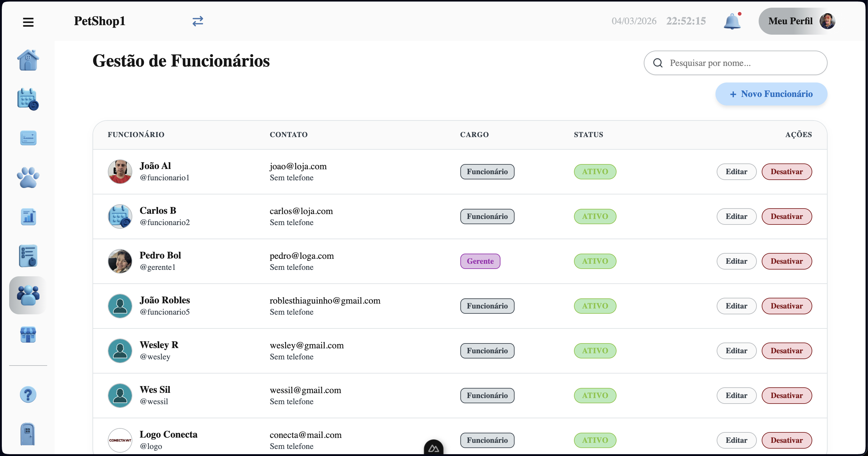Open the bar chart reports icon
868x456 pixels.
(x=28, y=216)
